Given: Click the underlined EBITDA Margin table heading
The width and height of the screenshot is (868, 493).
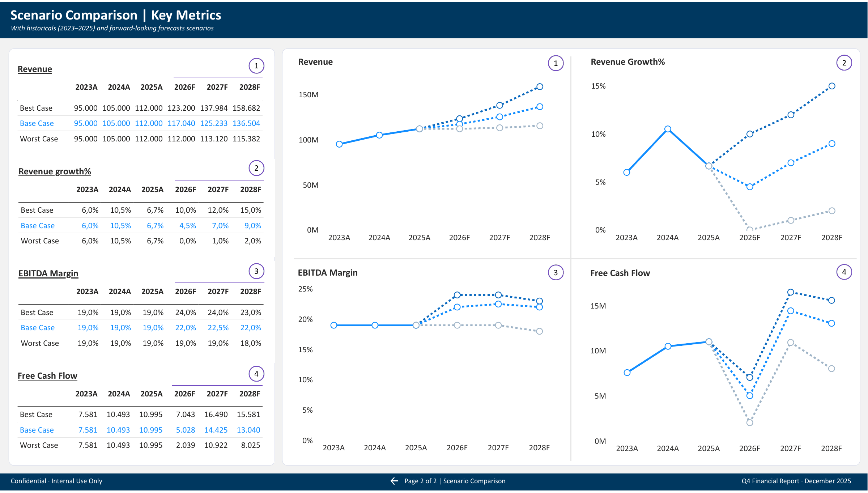Looking at the screenshot, I should coord(48,273).
